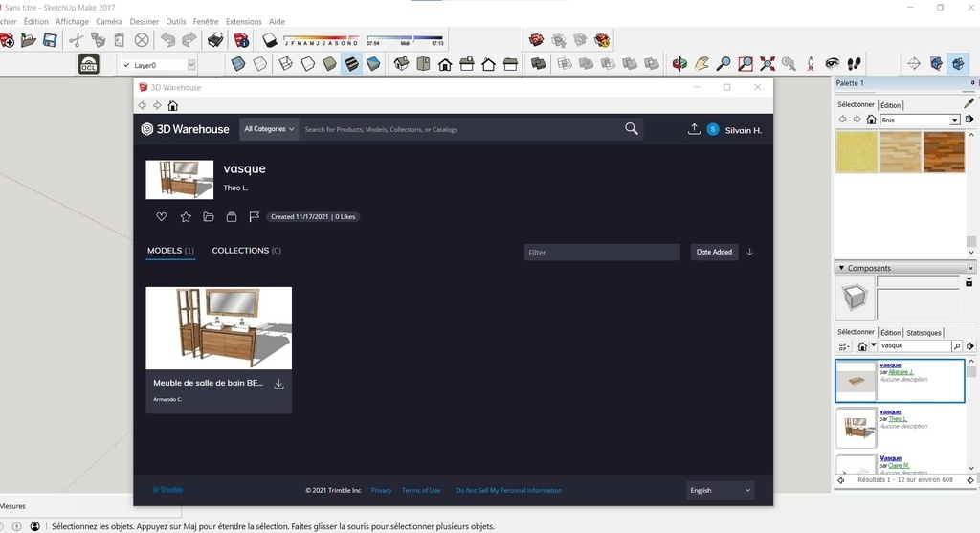The width and height of the screenshot is (980, 533).
Task: Open the Édition menu in menu bar
Action: point(36,21)
